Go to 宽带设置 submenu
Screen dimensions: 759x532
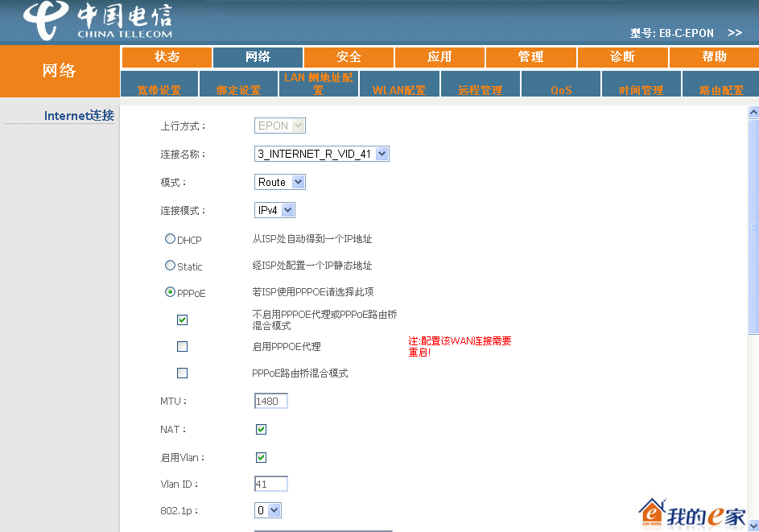(x=159, y=85)
